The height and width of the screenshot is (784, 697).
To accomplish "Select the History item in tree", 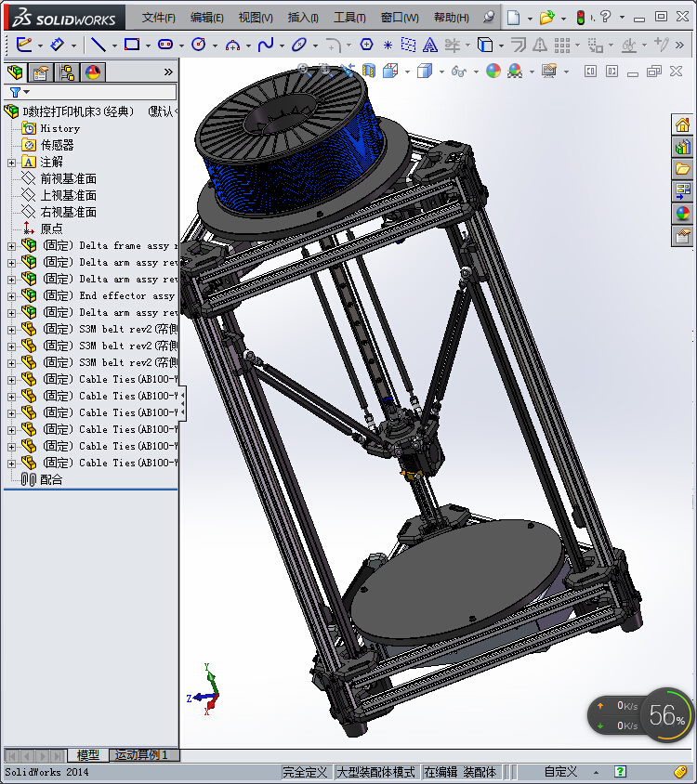I will [x=60, y=128].
